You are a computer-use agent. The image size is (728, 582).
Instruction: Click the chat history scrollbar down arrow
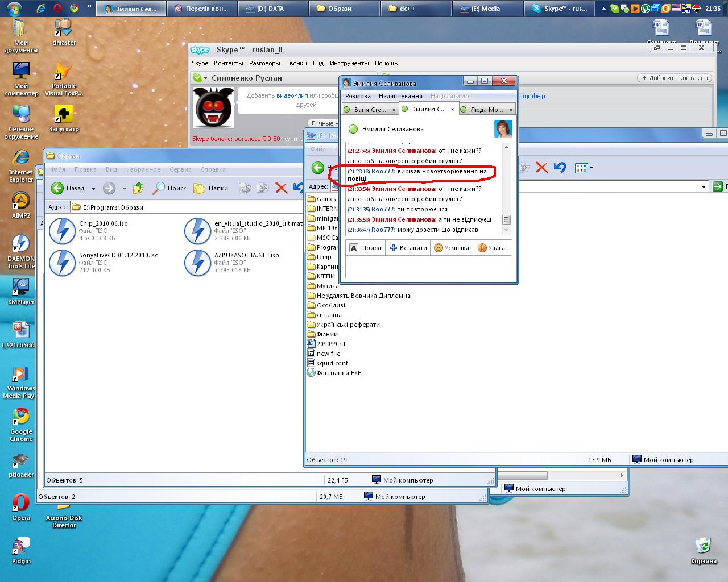(x=507, y=230)
